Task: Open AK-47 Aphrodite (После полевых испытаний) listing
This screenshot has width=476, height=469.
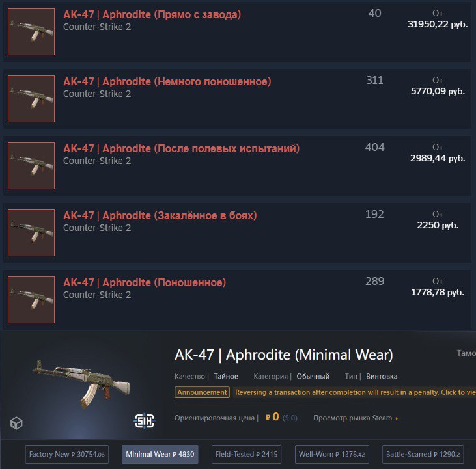Action: tap(181, 148)
